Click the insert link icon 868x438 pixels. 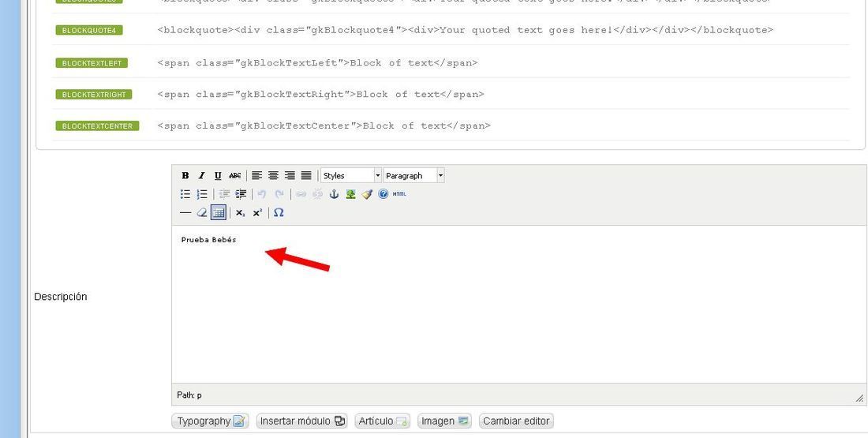click(301, 194)
